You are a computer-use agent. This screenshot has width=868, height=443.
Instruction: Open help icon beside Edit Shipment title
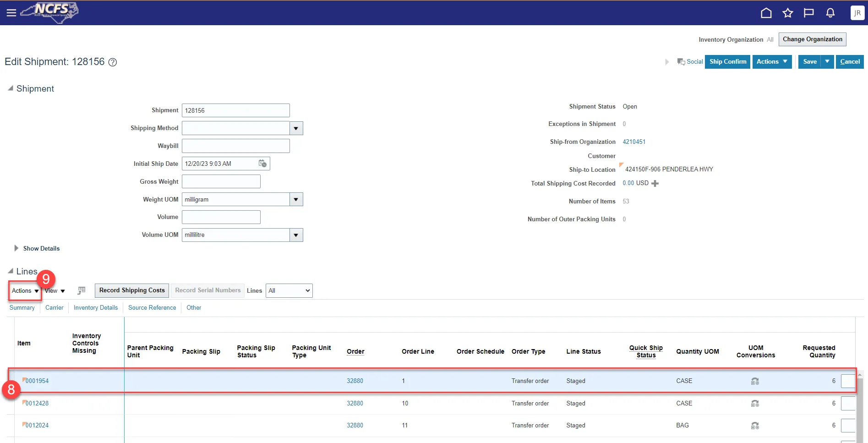pyautogui.click(x=113, y=62)
